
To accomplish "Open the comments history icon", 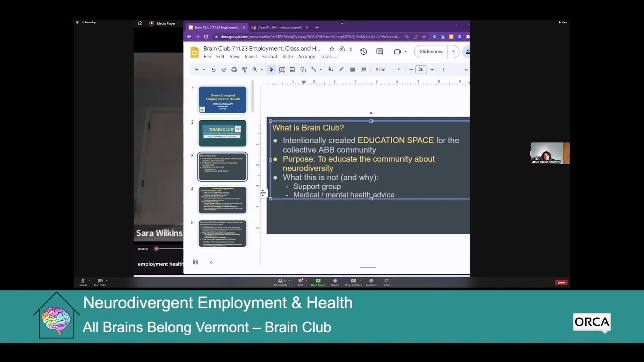I will (x=380, y=52).
